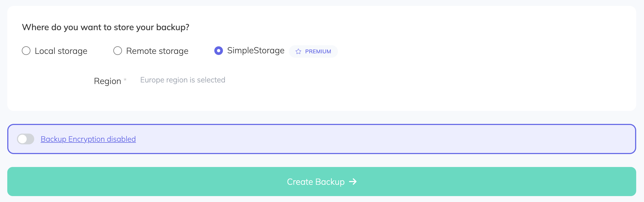Click the Remote storage radio circle icon
Viewport: 644px width, 202px height.
coord(118,51)
